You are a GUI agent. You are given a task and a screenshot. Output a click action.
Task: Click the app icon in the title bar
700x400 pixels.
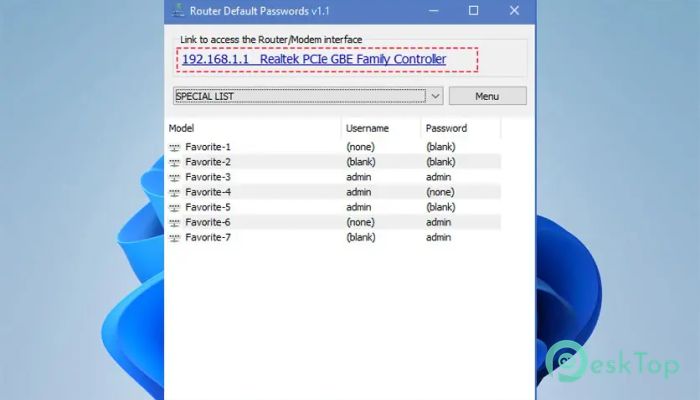click(178, 10)
